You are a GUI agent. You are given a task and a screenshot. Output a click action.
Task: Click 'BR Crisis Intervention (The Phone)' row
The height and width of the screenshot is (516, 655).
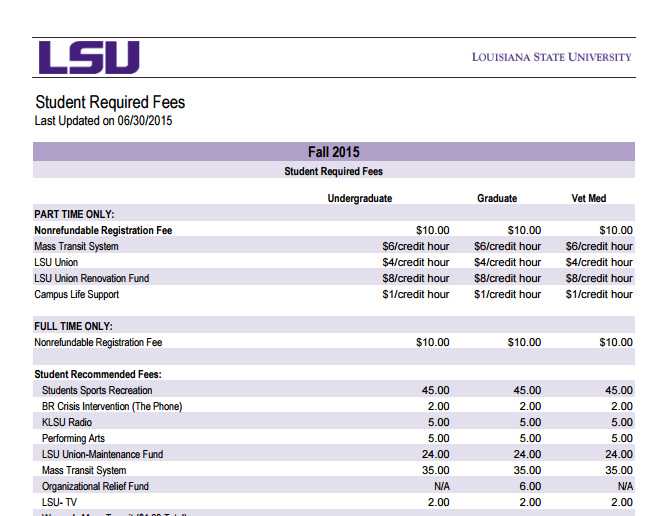coord(112,407)
